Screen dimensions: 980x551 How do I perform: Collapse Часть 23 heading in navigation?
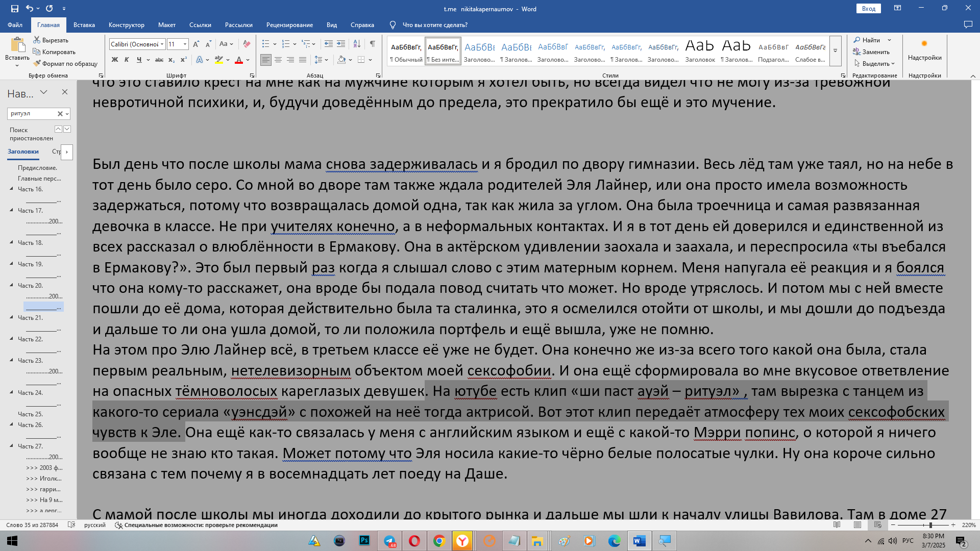click(12, 360)
